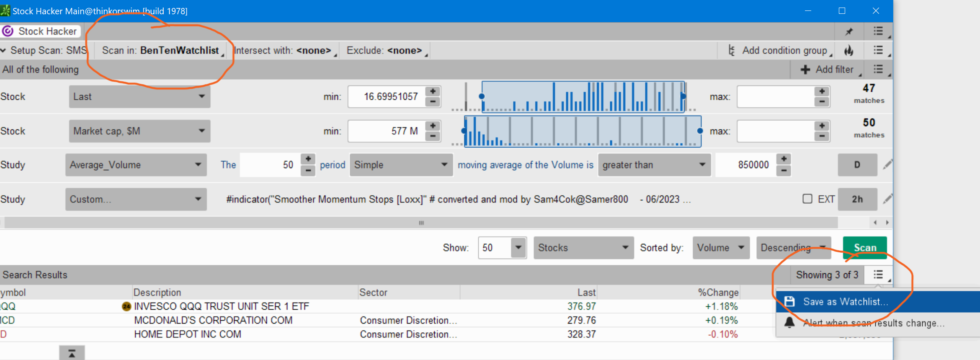
Task: Click the 2h aggregation period button
Action: point(857,199)
